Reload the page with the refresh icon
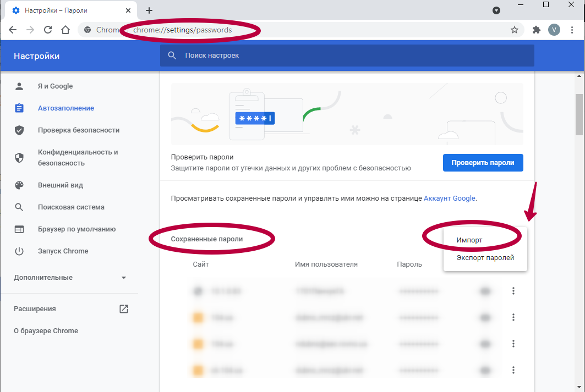 [48, 30]
